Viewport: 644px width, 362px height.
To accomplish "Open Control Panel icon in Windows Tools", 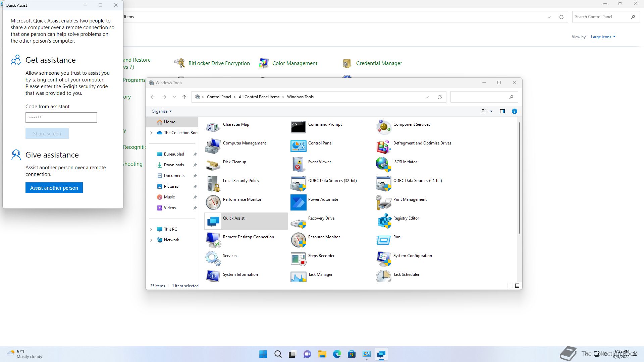I will coord(298,146).
